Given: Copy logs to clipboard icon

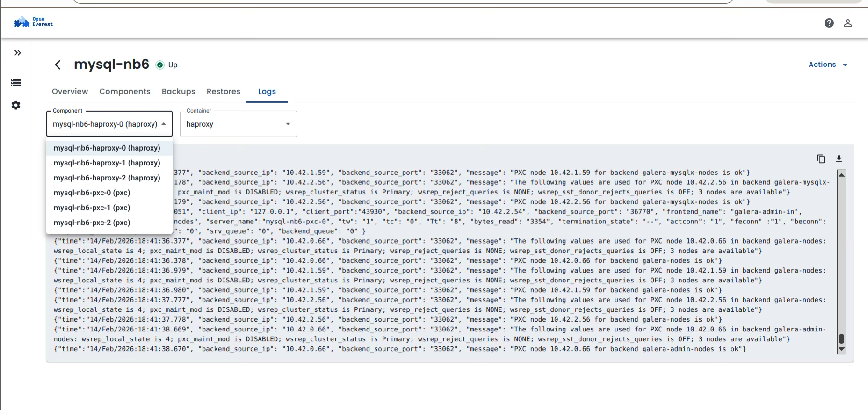Looking at the screenshot, I should point(821,159).
